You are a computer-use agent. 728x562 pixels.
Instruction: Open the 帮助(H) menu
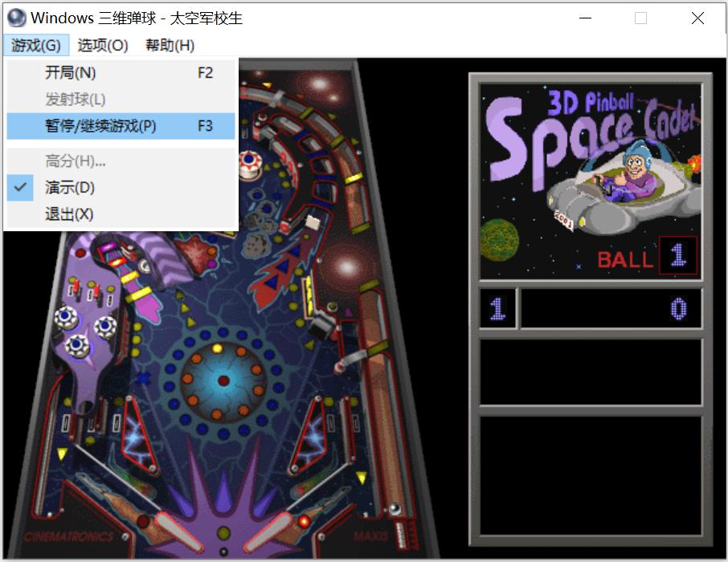170,46
